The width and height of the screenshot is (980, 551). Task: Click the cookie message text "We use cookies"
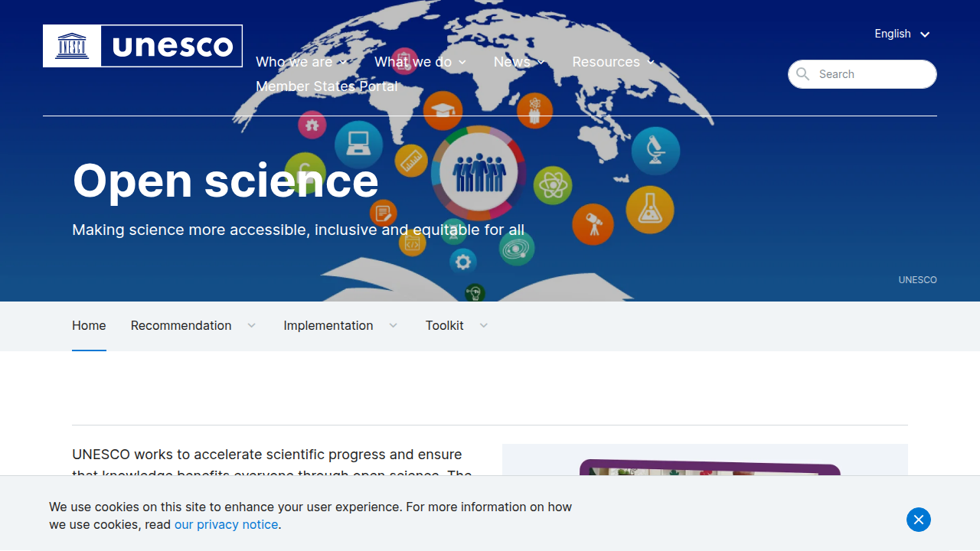pyautogui.click(x=310, y=515)
